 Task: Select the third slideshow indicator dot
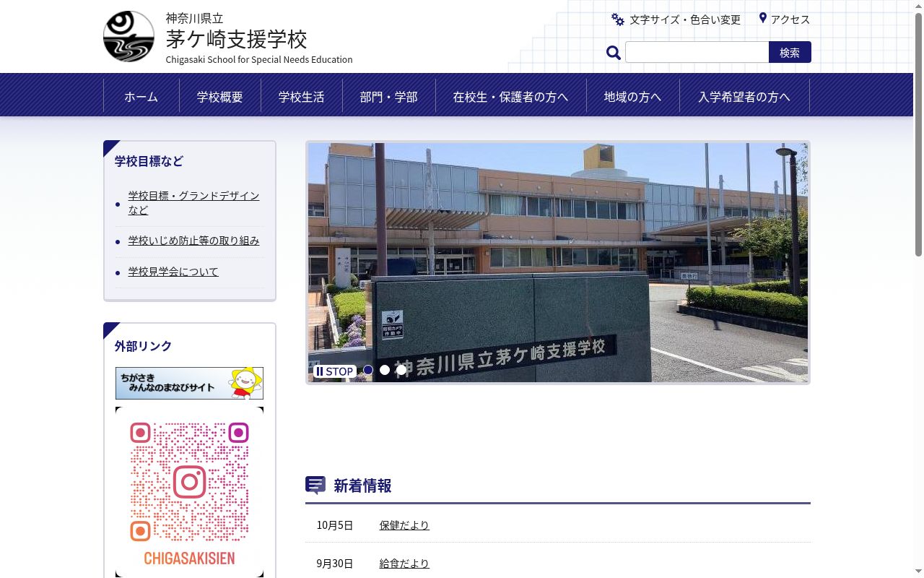401,370
